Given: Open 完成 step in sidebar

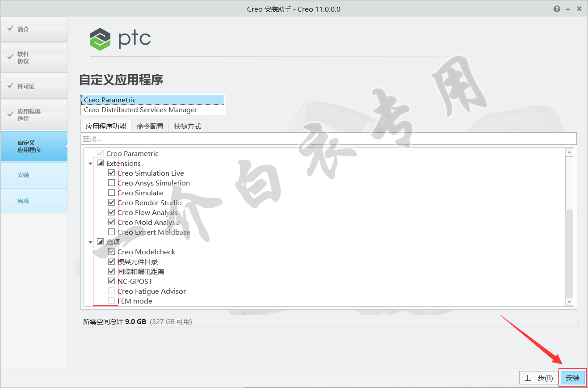Looking at the screenshot, I should coord(34,201).
